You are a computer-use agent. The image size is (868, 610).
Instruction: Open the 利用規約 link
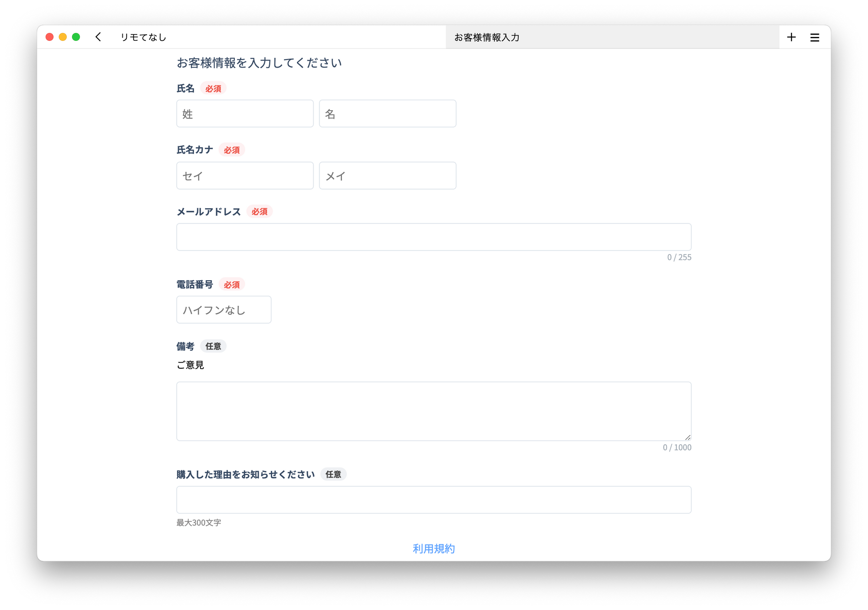coord(434,549)
